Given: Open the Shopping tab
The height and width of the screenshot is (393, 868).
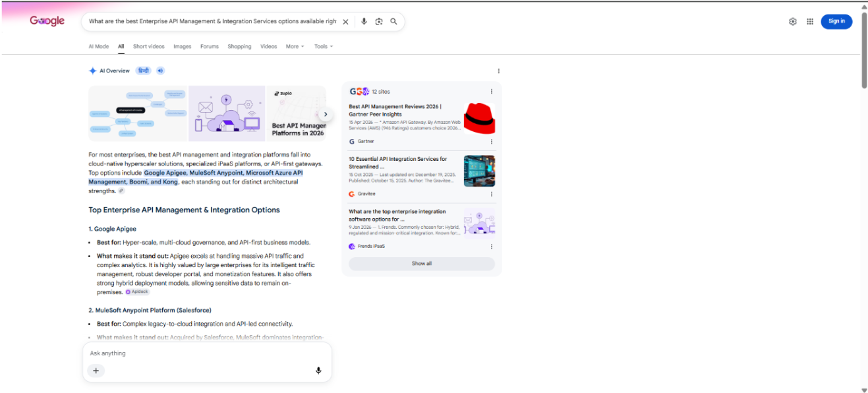Looking at the screenshot, I should click(239, 47).
